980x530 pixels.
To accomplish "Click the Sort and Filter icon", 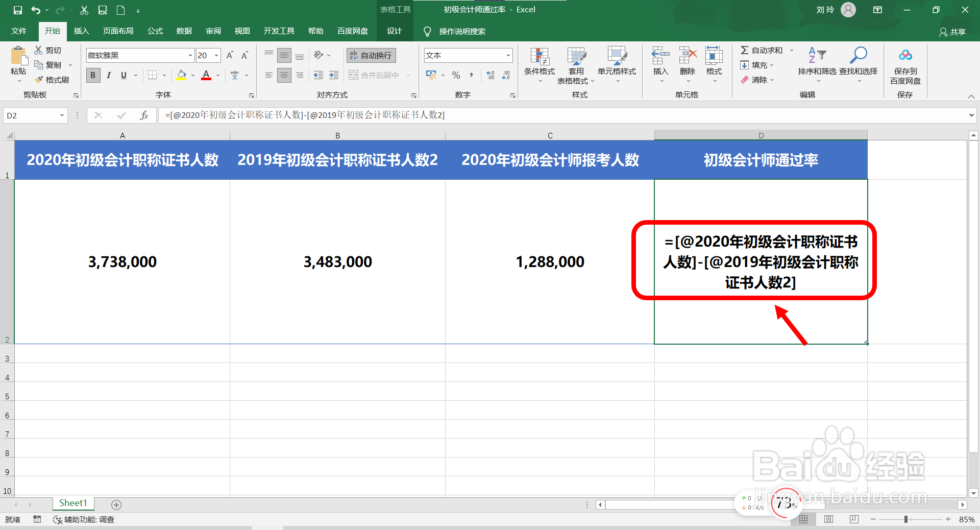I will [x=817, y=55].
